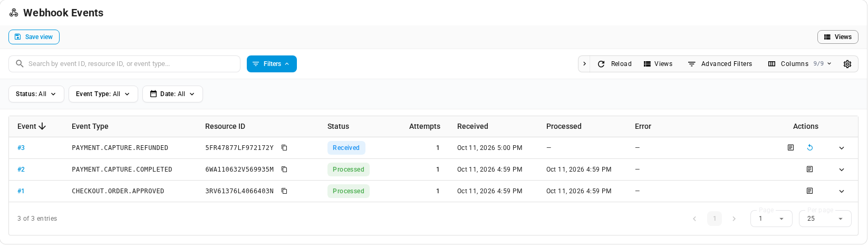Viewport: 868px width, 245px height.
Task: Expand row of event #3
Action: pos(842,148)
